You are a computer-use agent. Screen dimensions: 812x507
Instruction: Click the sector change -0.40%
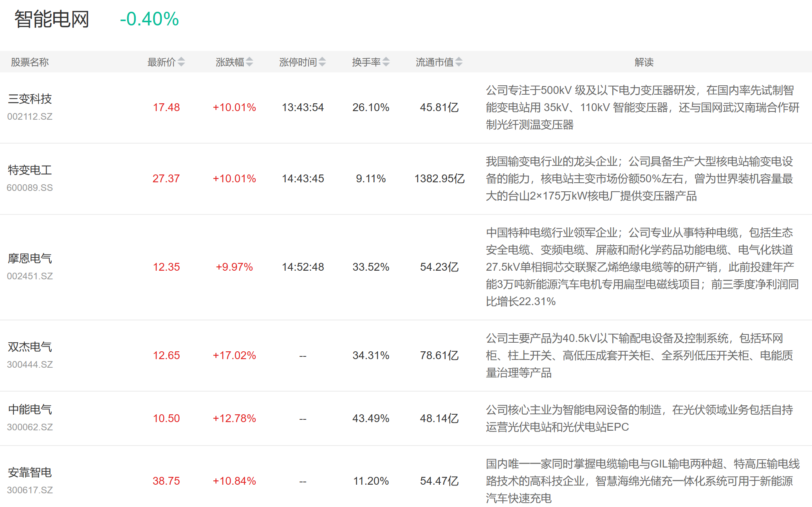pyautogui.click(x=149, y=19)
